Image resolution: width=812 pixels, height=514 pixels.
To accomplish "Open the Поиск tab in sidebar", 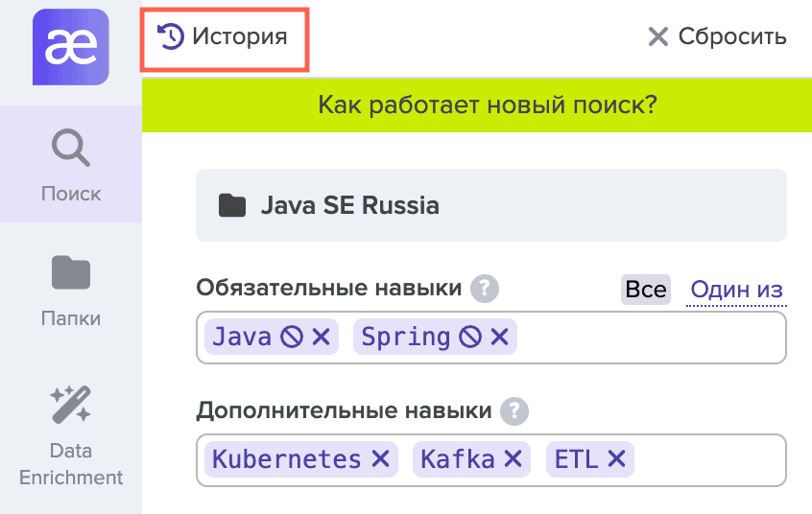I will (71, 165).
